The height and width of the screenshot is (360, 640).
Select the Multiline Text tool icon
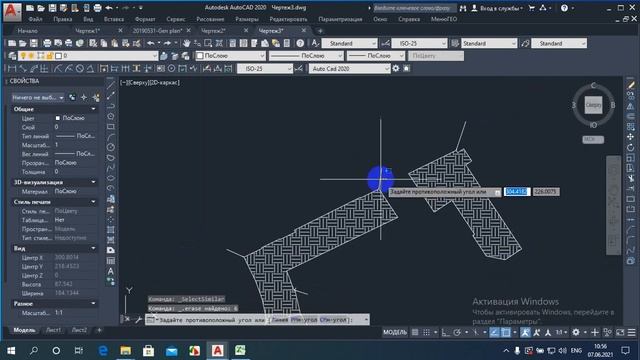pyautogui.click(x=111, y=271)
